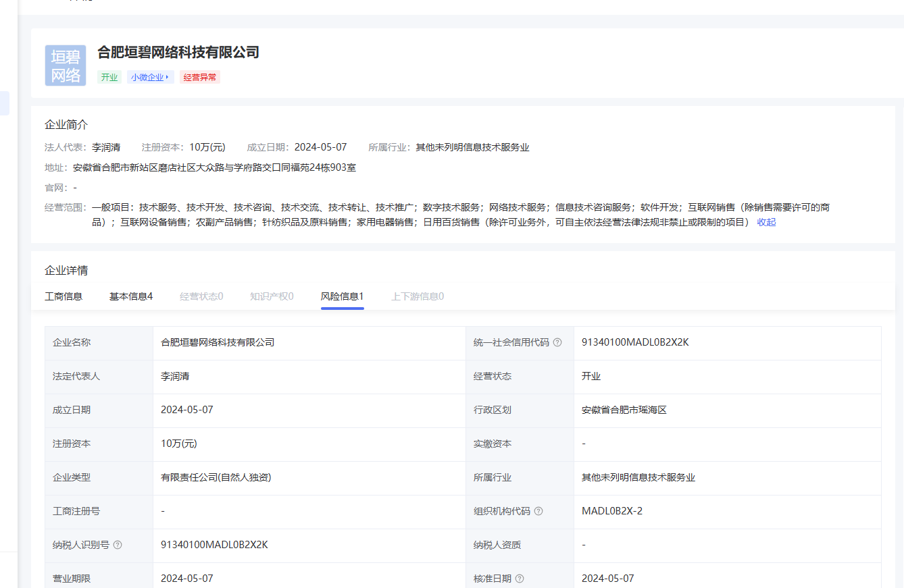Expand the 小微企业 tag dropdown arrow
Image resolution: width=904 pixels, height=588 pixels.
pos(167,77)
